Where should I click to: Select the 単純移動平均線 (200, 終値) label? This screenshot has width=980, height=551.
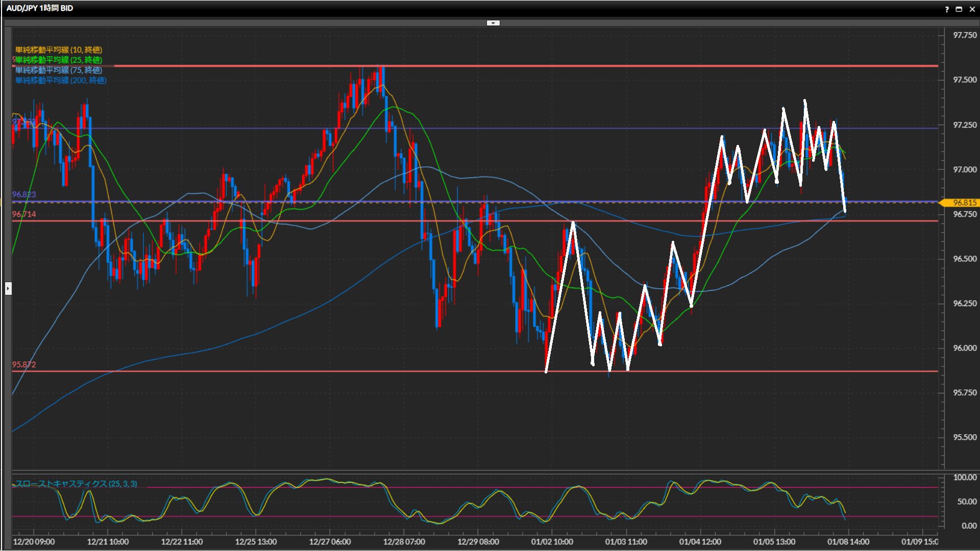61,80
